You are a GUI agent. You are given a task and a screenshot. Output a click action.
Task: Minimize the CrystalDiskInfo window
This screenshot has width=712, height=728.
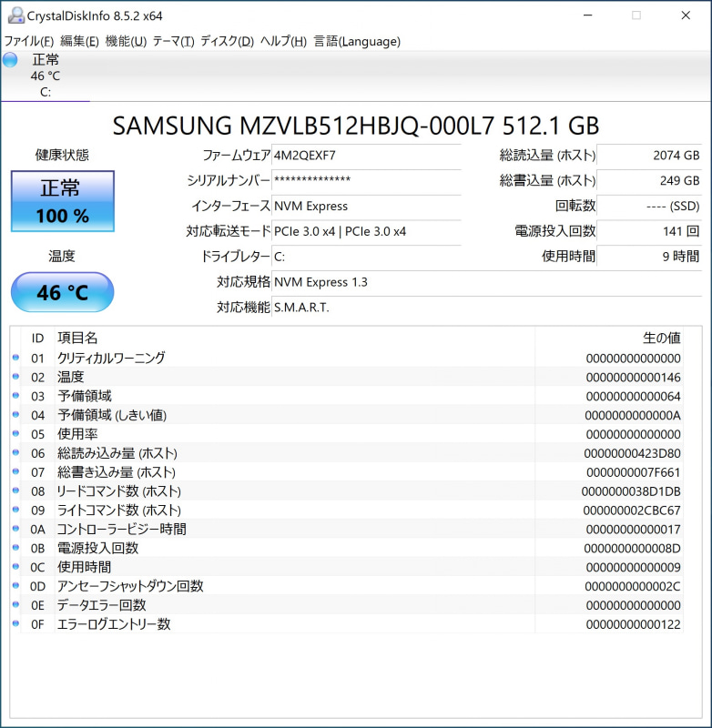[x=587, y=15]
